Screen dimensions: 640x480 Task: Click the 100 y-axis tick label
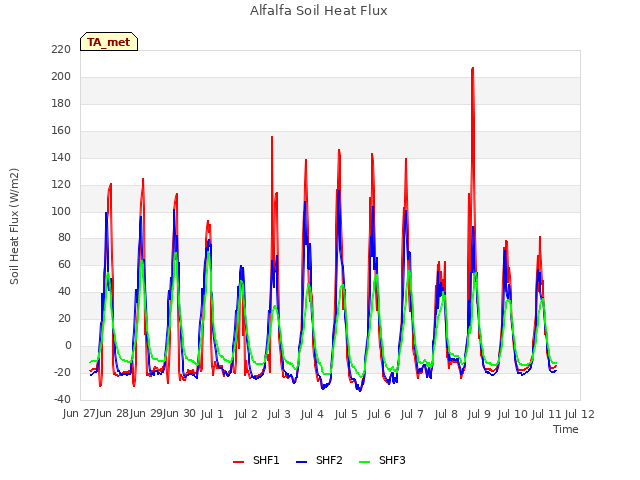(61, 211)
